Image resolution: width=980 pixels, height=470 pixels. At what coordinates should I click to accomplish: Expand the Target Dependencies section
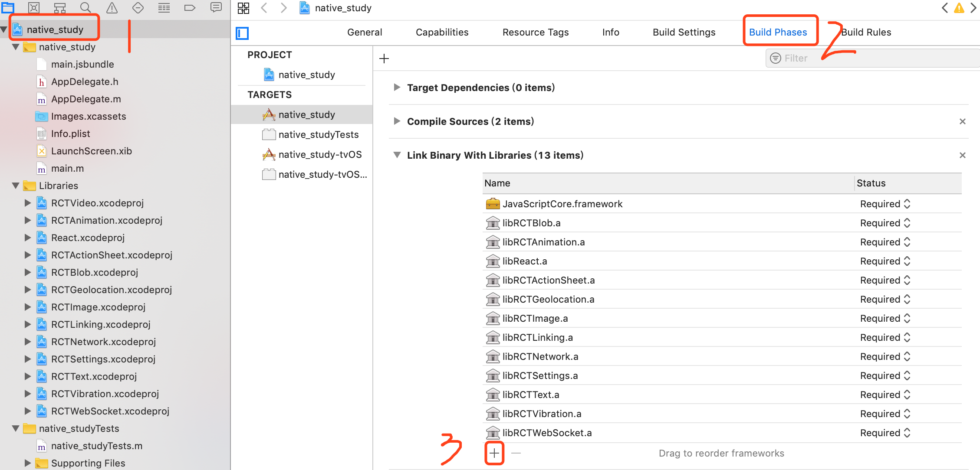[x=397, y=88]
